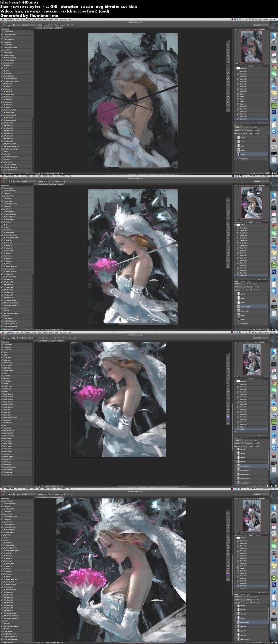Toggle Current Tool Only checkbox in 00:27:06 frame

pyautogui.click(x=2, y=173)
